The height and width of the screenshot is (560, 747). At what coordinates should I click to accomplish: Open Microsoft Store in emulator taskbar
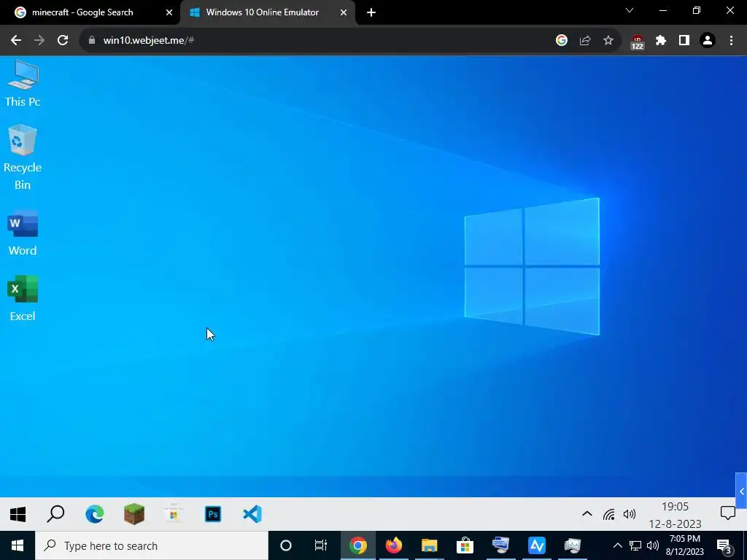(x=174, y=514)
